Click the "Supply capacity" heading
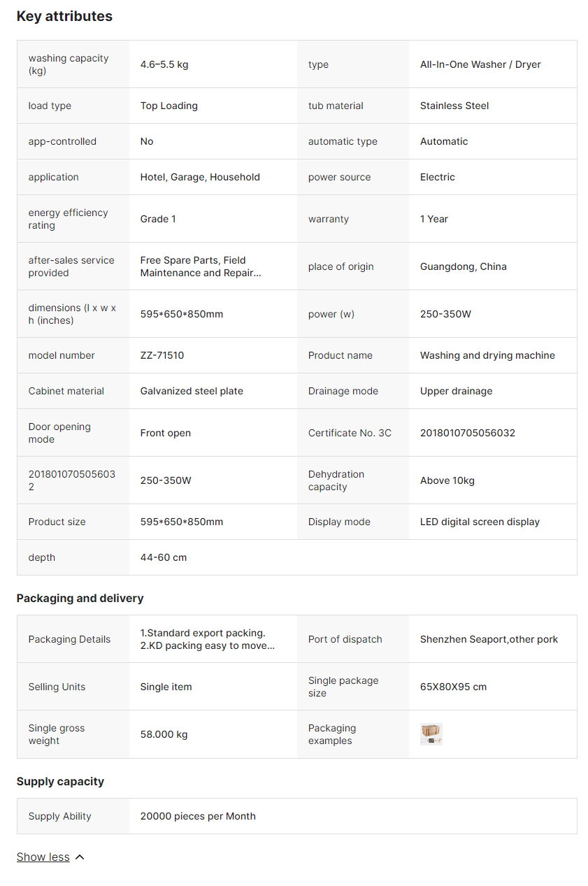This screenshot has height=886, width=588. [x=60, y=781]
